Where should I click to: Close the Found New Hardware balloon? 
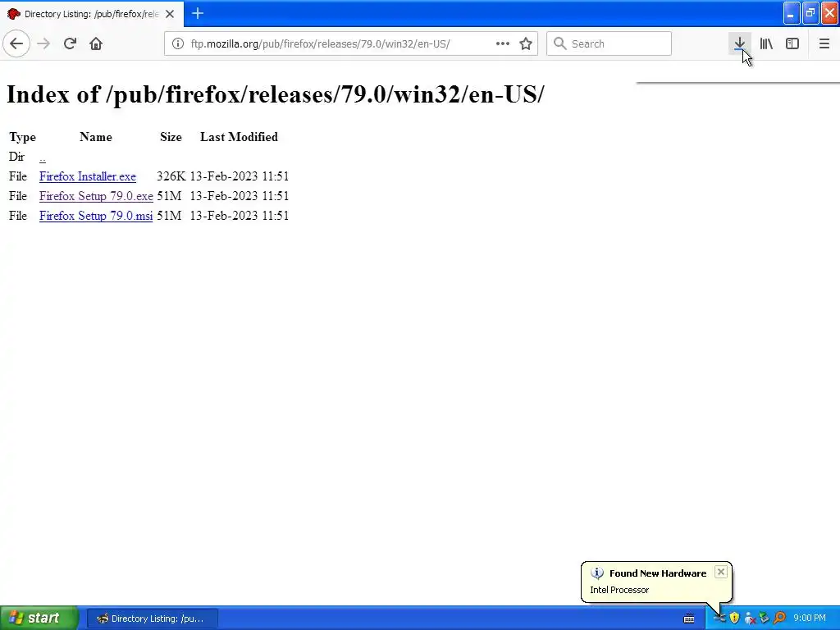[721, 572]
